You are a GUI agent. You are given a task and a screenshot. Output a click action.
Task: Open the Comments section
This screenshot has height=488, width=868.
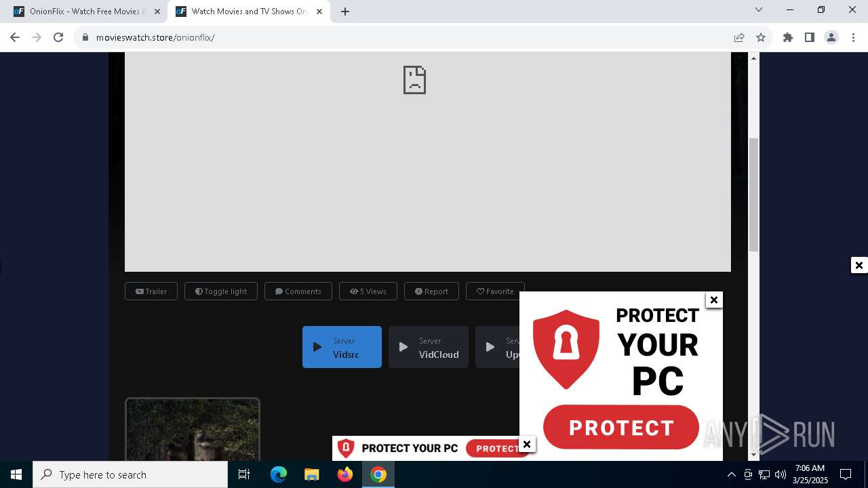[298, 291]
